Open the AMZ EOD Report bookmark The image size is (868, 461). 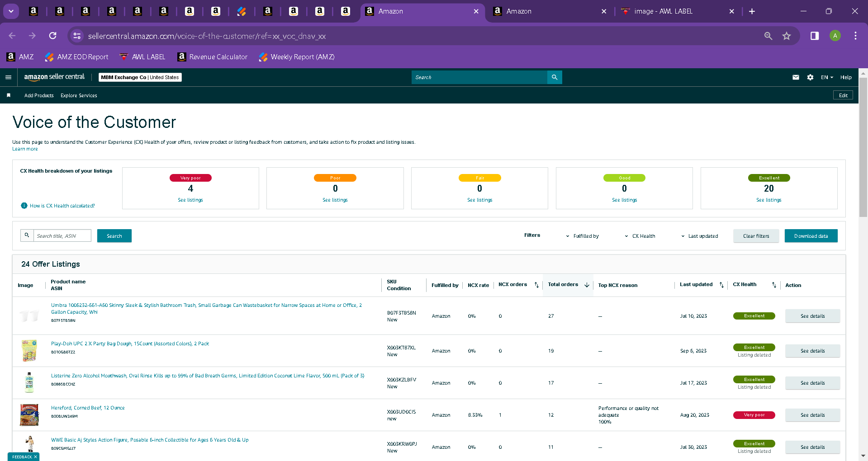tap(77, 57)
